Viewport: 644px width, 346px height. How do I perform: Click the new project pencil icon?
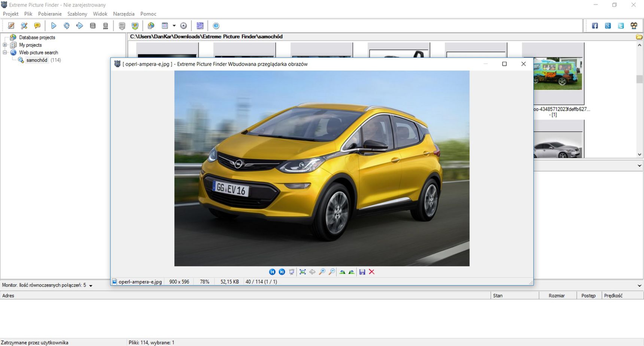click(x=11, y=26)
